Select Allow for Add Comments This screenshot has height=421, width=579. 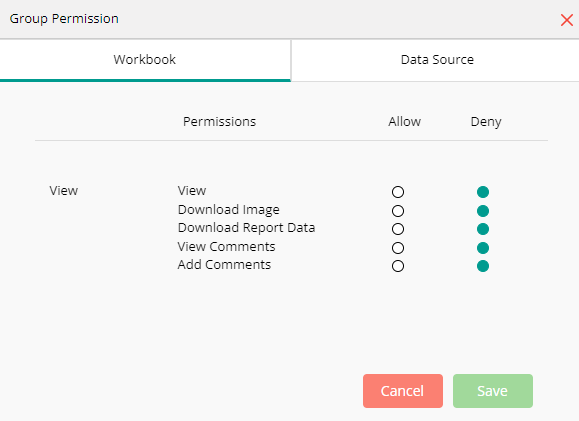[x=398, y=266]
